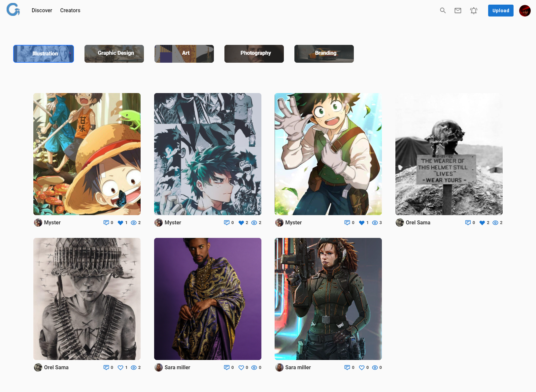Screen dimensions: 536x392
Task: Toggle like on the manga collage post
Action: point(241,223)
